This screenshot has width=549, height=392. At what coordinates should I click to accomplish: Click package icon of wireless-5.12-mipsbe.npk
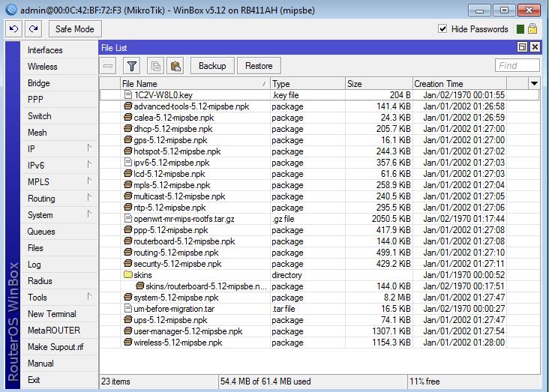[128, 343]
